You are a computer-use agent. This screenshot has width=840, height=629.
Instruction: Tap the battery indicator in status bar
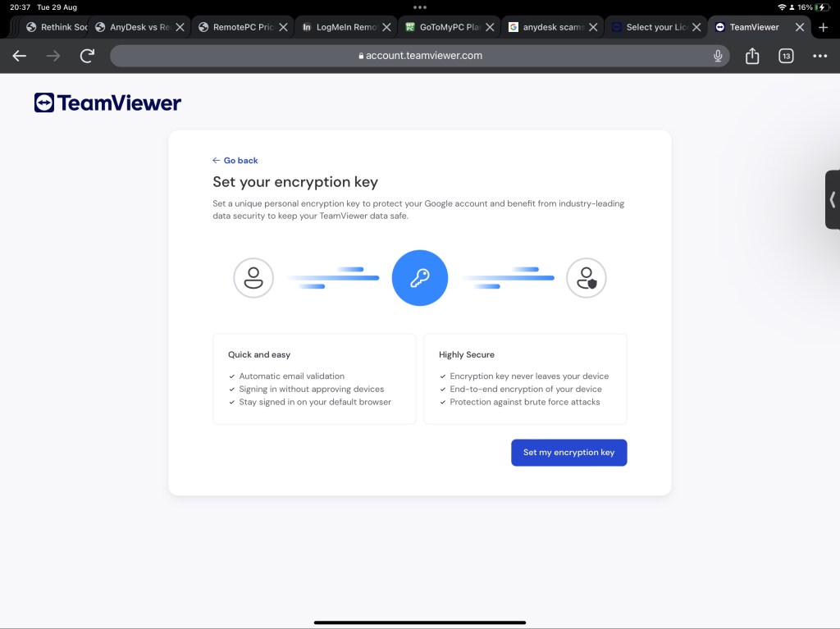[x=820, y=7]
